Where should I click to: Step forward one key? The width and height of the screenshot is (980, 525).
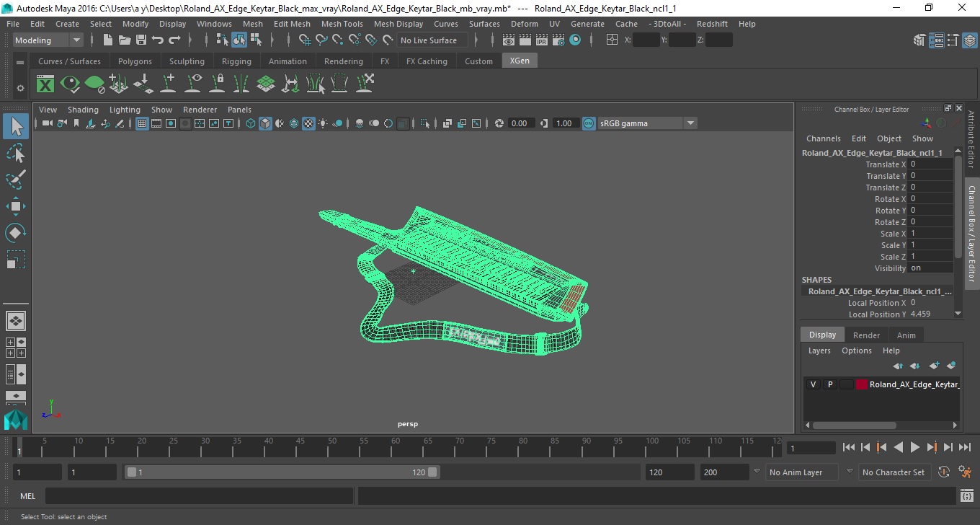click(931, 448)
